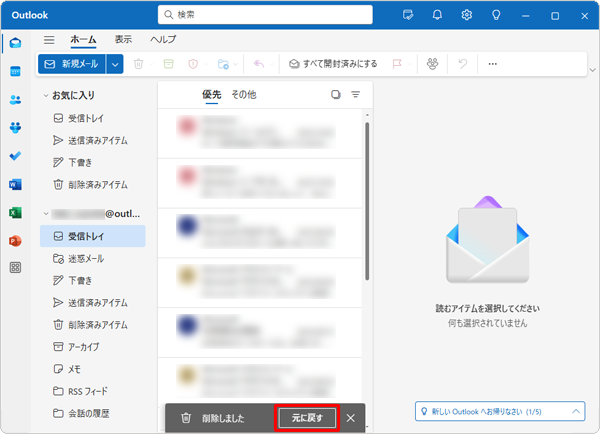Collapse the お気に入り section
This screenshot has height=434, width=600.
click(x=46, y=95)
